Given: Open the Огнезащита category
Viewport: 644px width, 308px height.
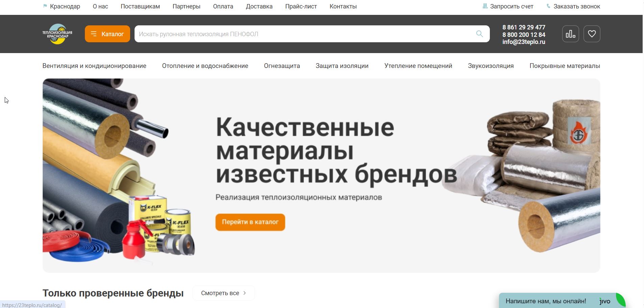Looking at the screenshot, I should click(x=282, y=66).
